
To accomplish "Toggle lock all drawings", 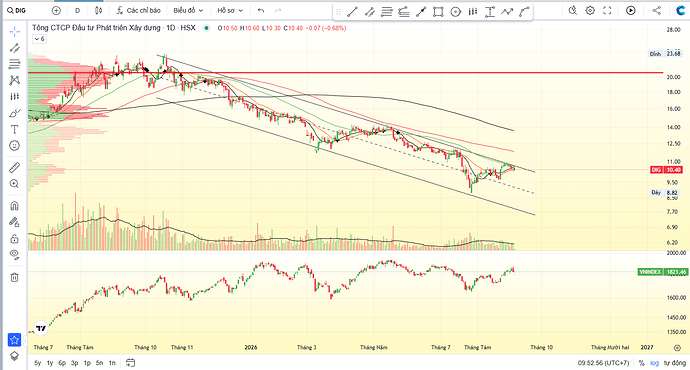I will point(15,238).
